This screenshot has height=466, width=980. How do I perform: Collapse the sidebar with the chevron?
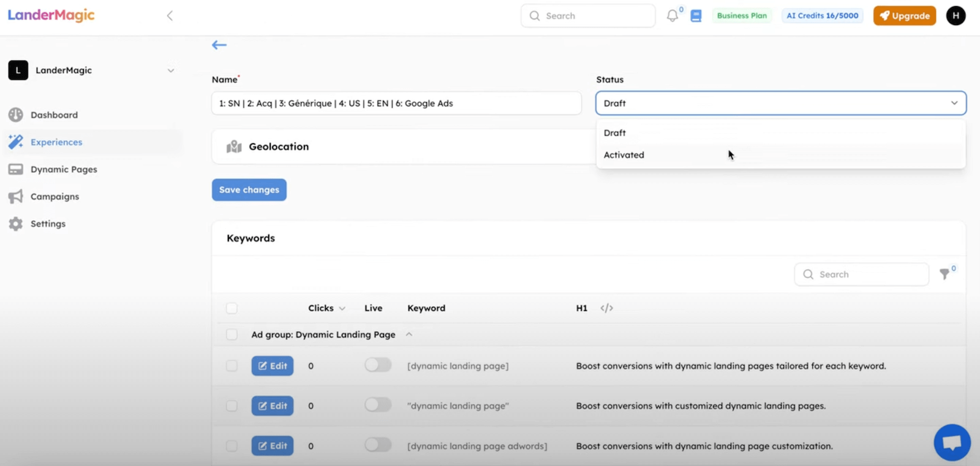(x=170, y=16)
